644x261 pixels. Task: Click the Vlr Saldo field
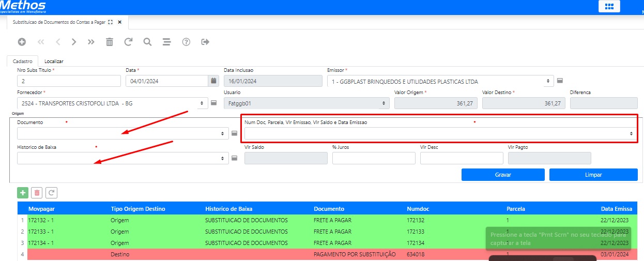(x=286, y=158)
